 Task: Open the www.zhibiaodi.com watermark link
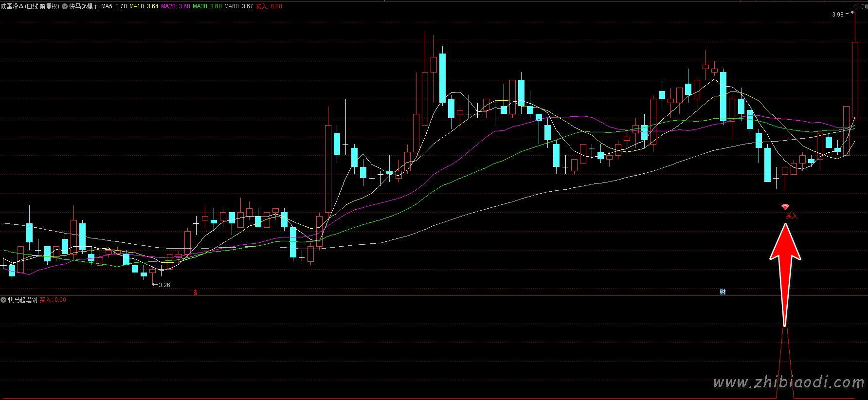click(788, 383)
